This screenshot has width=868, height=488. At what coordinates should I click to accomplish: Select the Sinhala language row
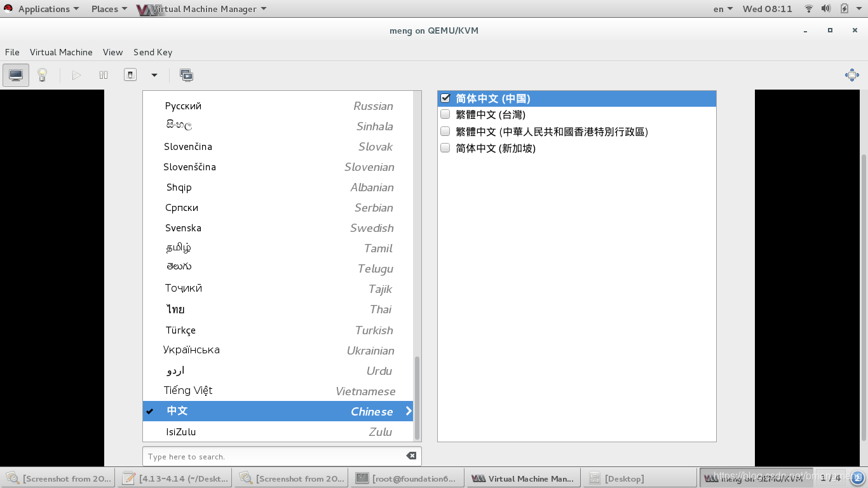point(278,126)
